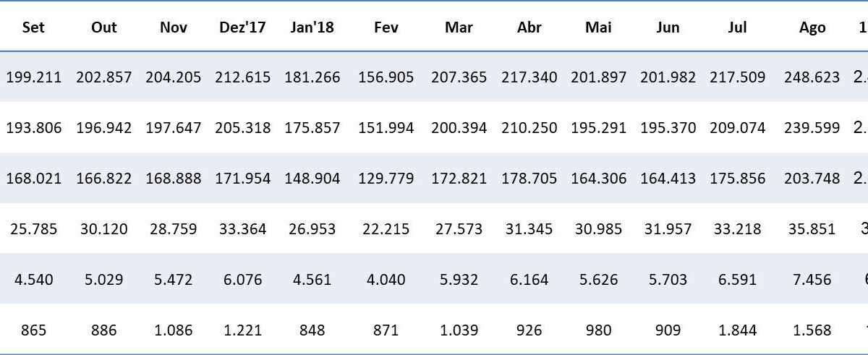
Task: Select the Mai column header
Action: tap(598, 27)
